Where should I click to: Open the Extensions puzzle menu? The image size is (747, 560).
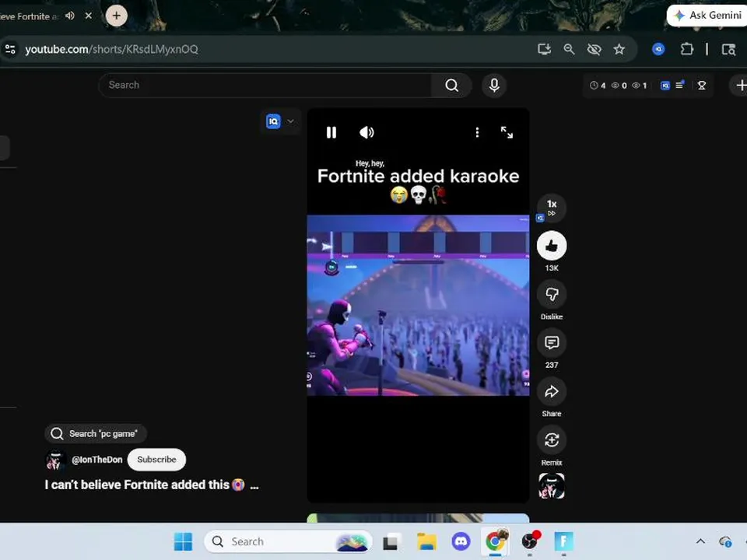(x=687, y=49)
